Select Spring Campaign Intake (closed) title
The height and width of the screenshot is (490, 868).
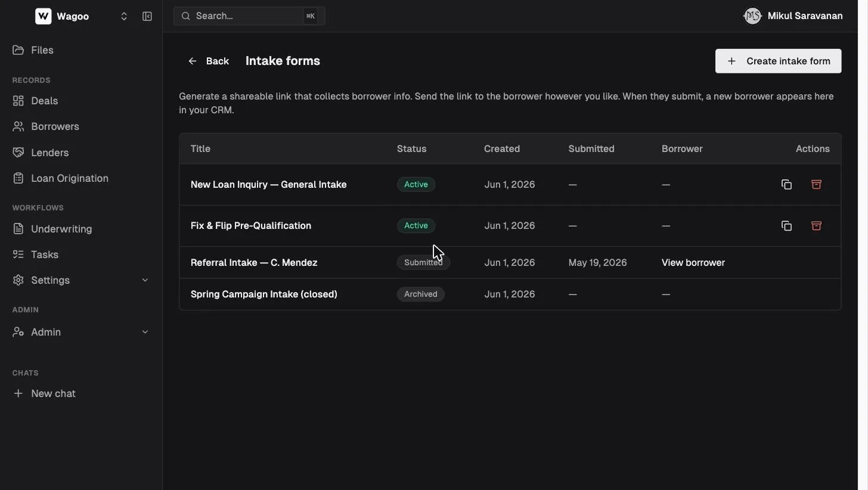click(264, 294)
